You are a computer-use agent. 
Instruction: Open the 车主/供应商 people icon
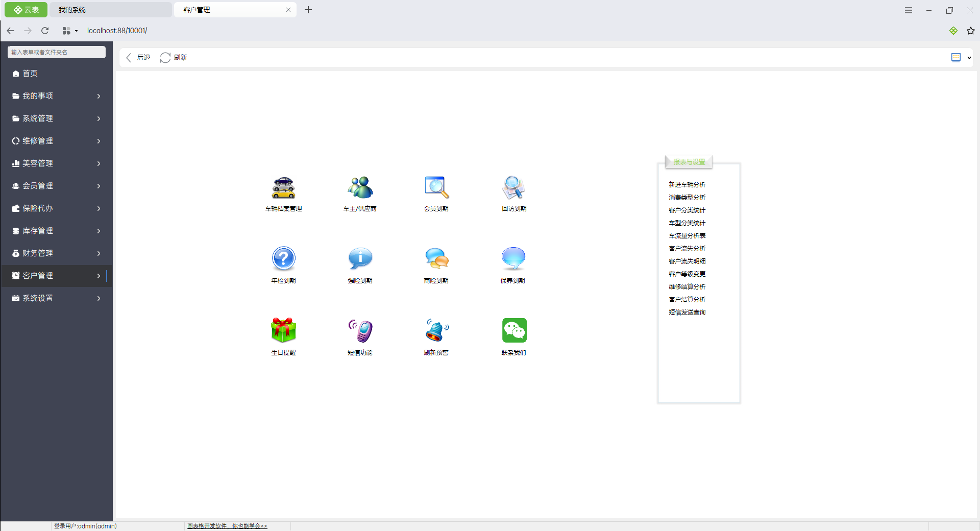click(360, 188)
